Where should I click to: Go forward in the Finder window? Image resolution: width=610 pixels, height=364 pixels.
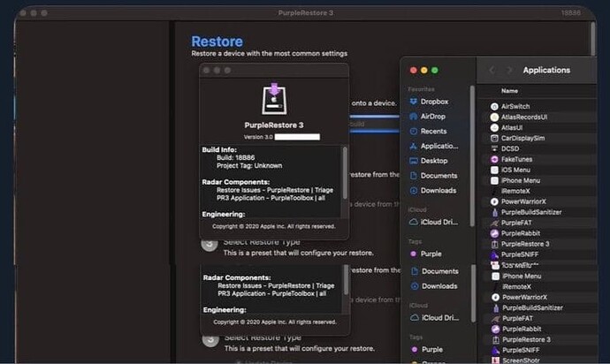coord(509,70)
